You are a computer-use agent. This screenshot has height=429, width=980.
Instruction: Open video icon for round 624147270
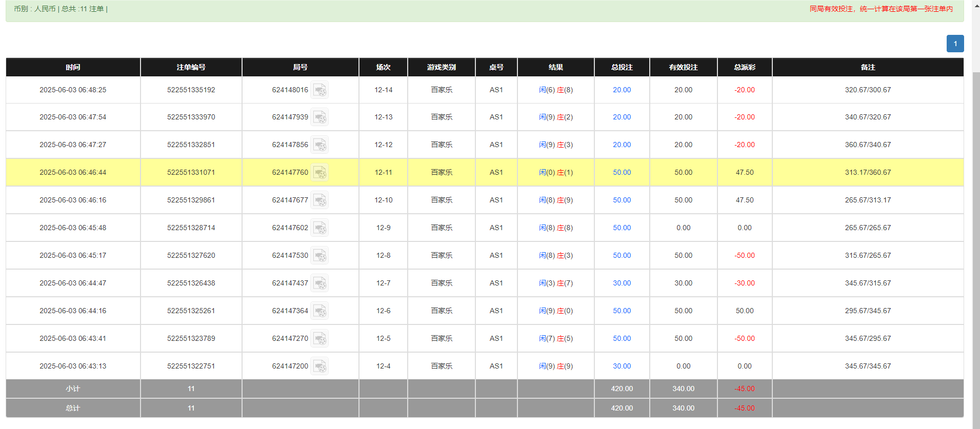[x=319, y=339]
